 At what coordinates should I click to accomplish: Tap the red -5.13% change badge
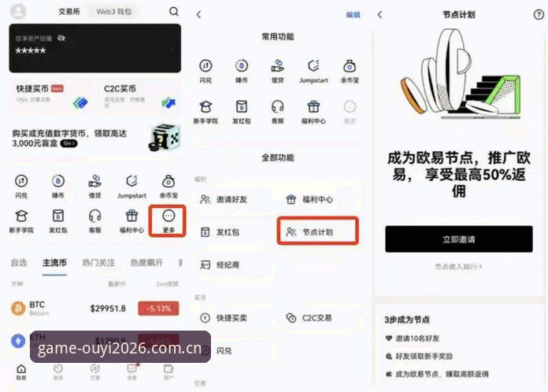pos(158,309)
